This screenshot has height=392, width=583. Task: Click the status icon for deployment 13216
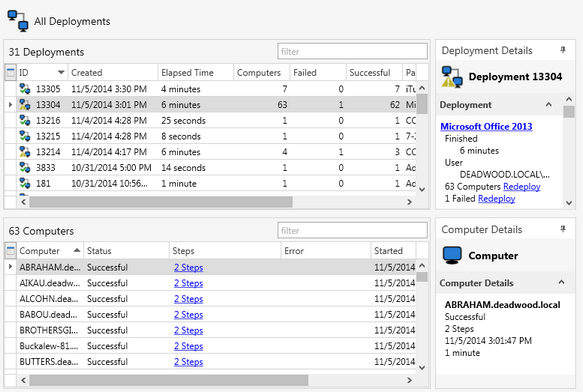tap(25, 121)
